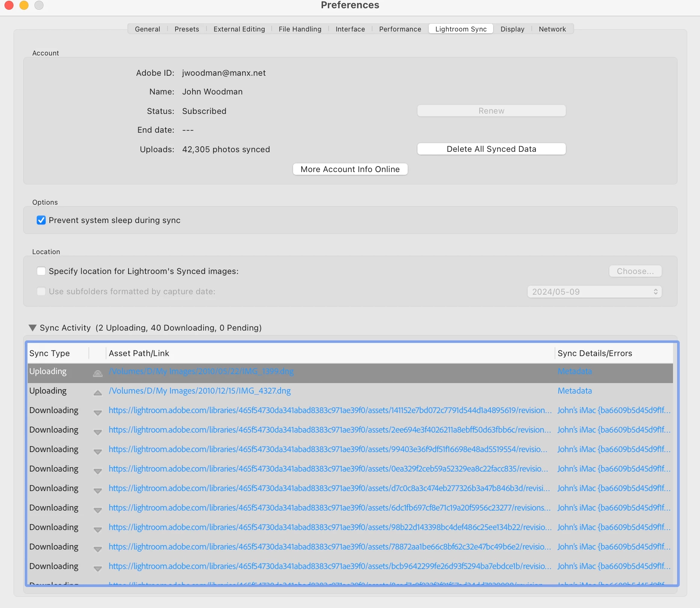700x608 pixels.
Task: Open asset link containing d7c0c8a3c474eb277326b3a47b846b3d
Action: 329,488
